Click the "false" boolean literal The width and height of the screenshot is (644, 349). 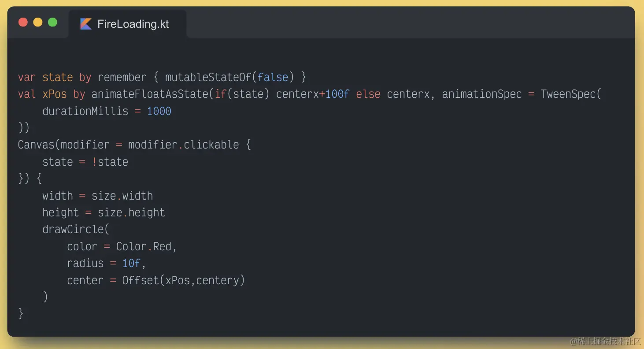tap(273, 78)
